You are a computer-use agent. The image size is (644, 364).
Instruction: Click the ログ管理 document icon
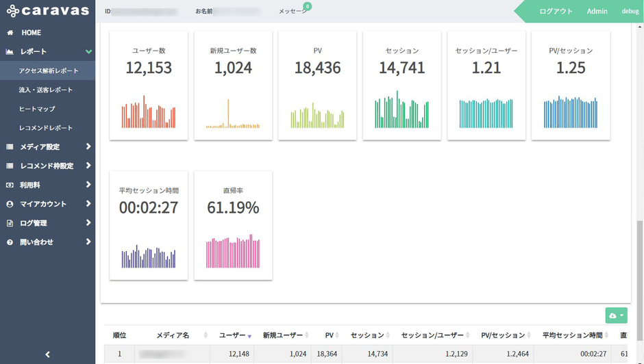click(x=10, y=223)
